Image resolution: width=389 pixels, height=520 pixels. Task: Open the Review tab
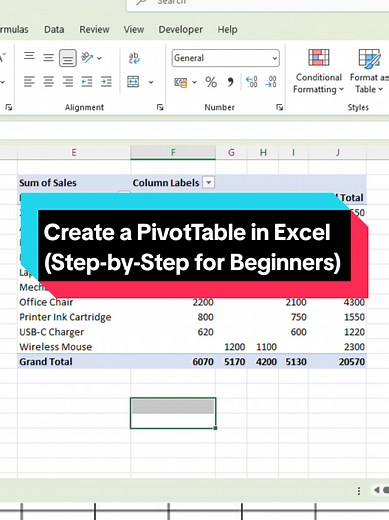coord(94,30)
